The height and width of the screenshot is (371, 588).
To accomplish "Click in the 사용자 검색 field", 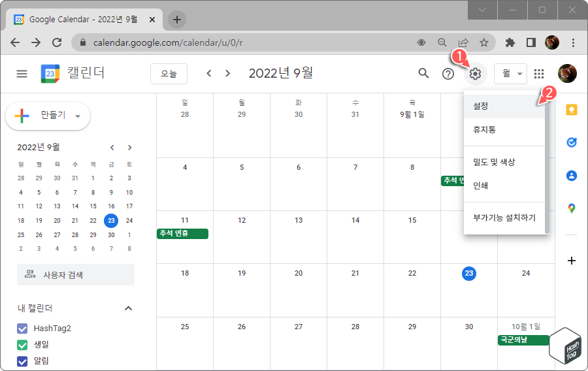I will (x=76, y=275).
